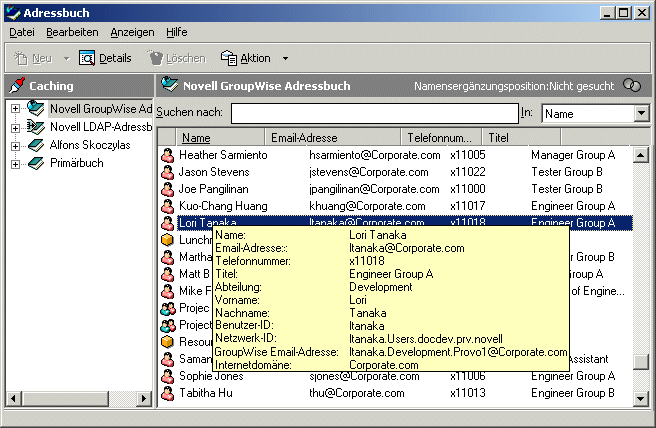Click the Aktion toolbar icon
656x428 pixels.
pos(228,58)
